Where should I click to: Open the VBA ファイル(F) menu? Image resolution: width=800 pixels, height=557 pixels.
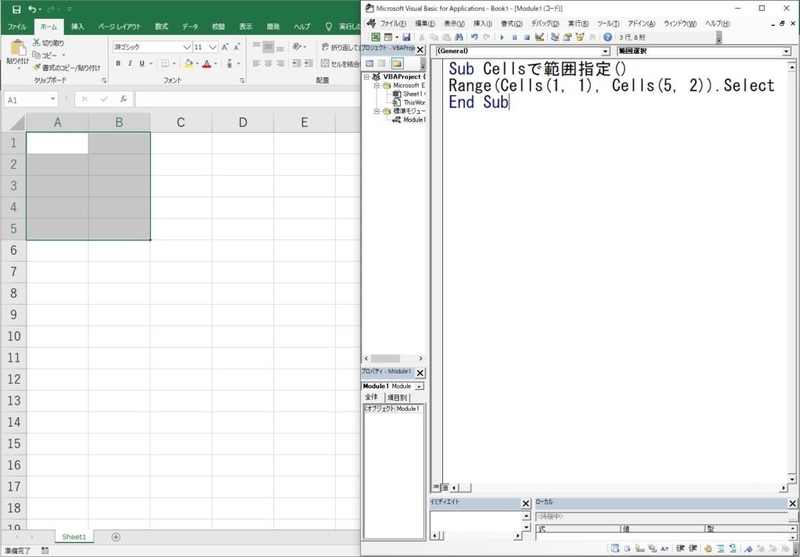(x=393, y=23)
